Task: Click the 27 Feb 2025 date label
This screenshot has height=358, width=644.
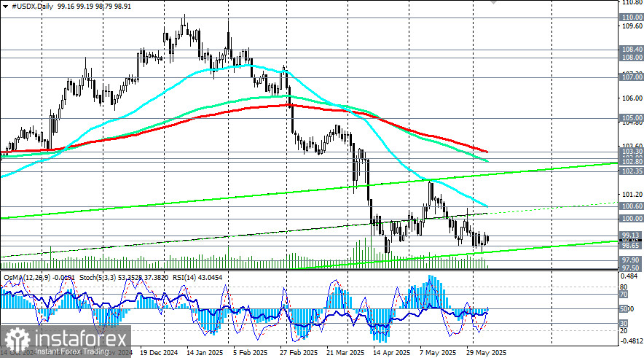Action: [299, 353]
